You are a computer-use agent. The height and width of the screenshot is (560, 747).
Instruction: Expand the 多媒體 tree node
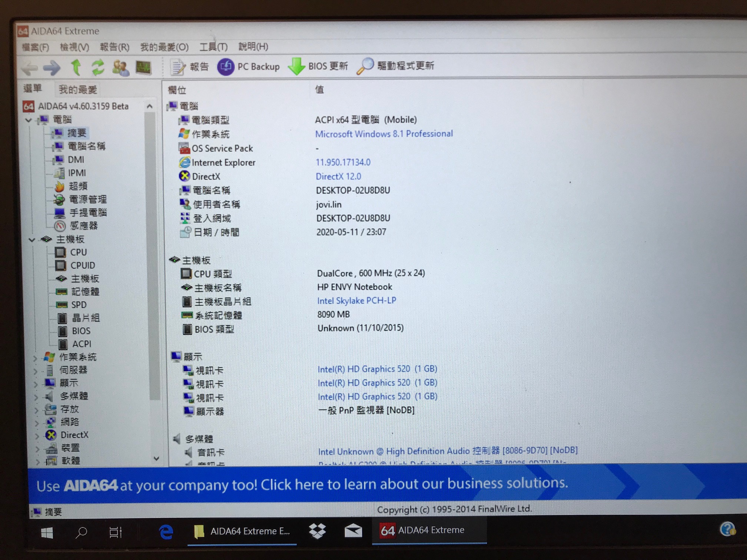click(x=36, y=397)
